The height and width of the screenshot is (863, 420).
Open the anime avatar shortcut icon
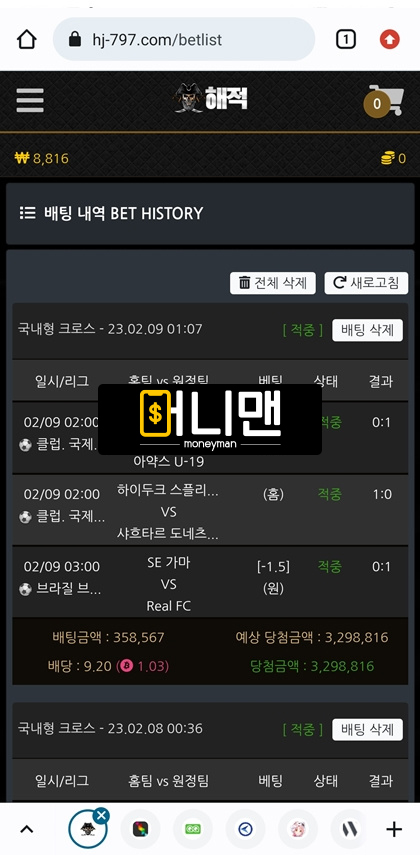coord(298,829)
